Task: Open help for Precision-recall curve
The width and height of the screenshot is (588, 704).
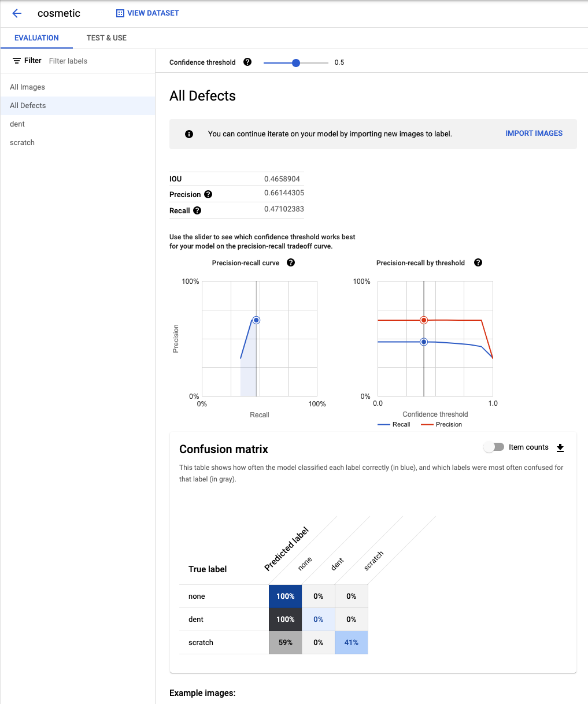Action: (x=291, y=263)
